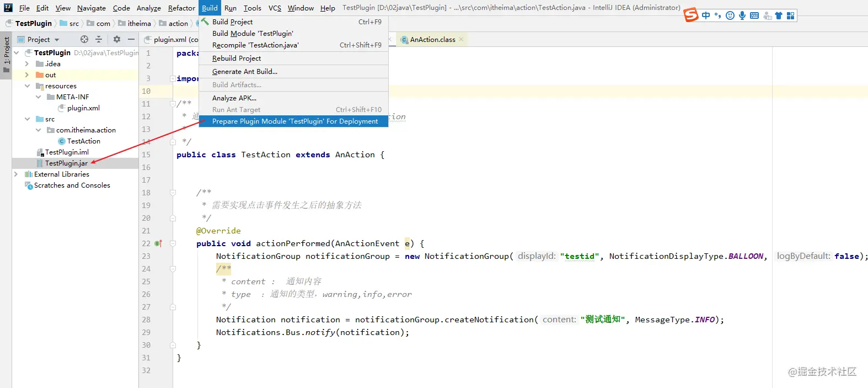Image resolution: width=868 pixels, height=388 pixels.
Task: Click the microphone voice input icon
Action: coord(742,15)
